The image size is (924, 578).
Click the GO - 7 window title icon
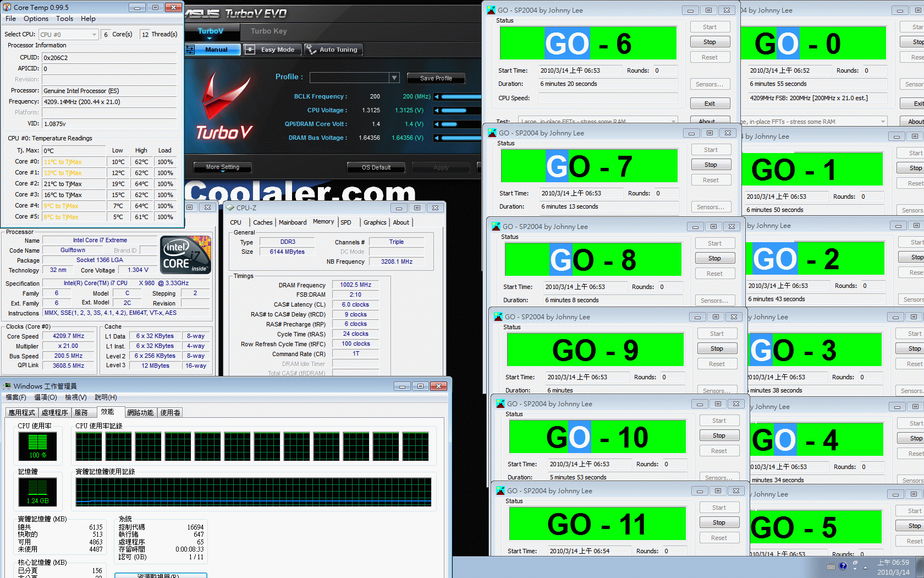point(492,133)
